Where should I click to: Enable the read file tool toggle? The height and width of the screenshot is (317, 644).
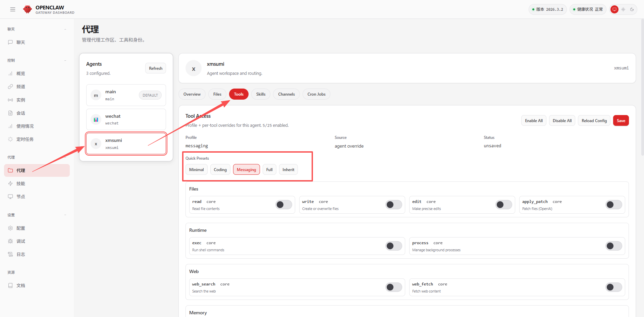click(283, 205)
